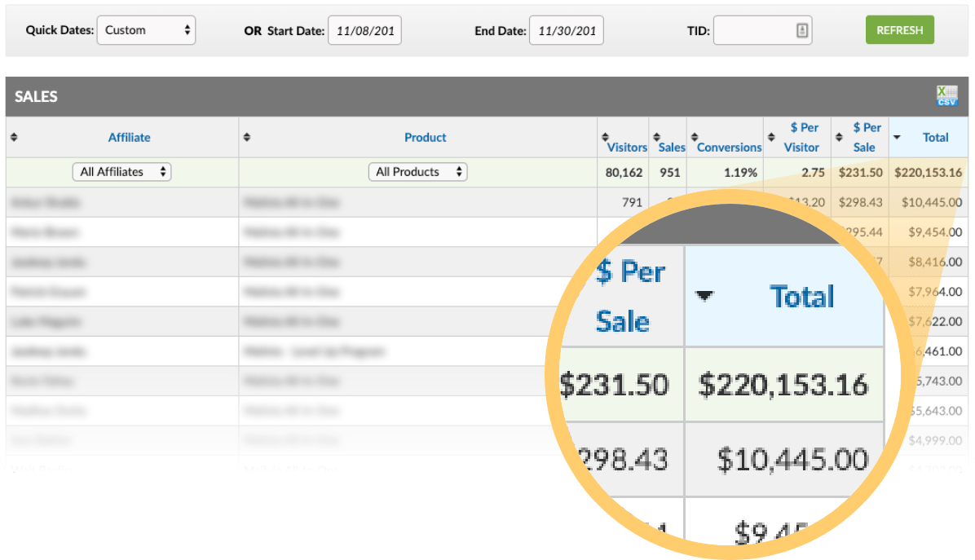The height and width of the screenshot is (560, 975).
Task: Click sort arrows beside Affiliate column header
Action: [x=13, y=137]
